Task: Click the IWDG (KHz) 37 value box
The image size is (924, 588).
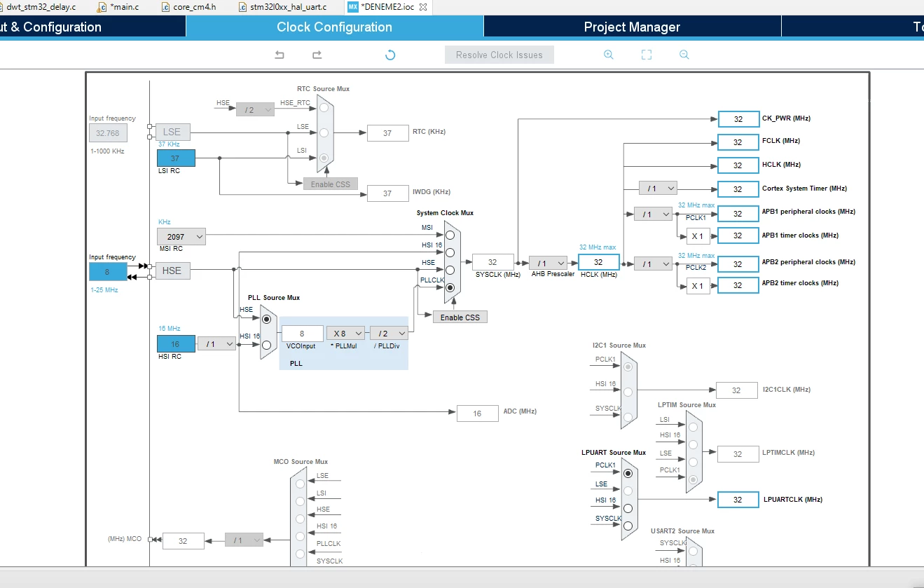Action: (x=388, y=193)
